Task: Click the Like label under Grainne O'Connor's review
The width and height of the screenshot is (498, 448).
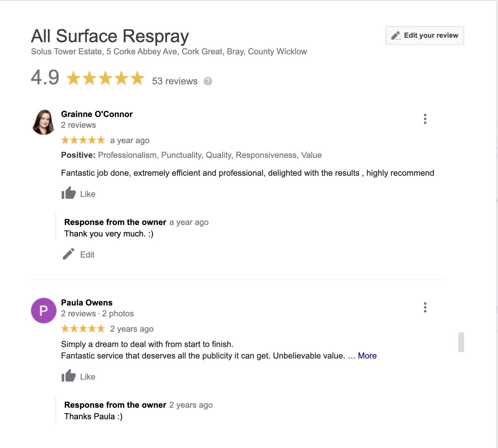Action: coord(88,194)
